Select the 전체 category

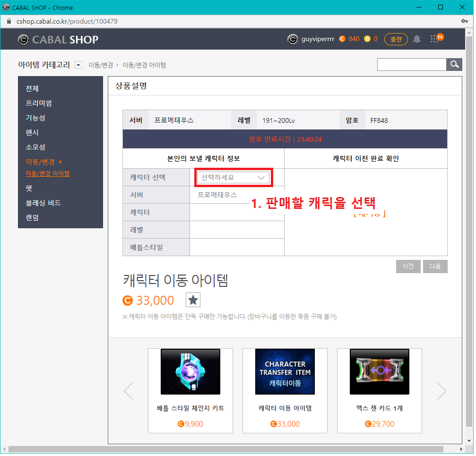[x=32, y=89]
